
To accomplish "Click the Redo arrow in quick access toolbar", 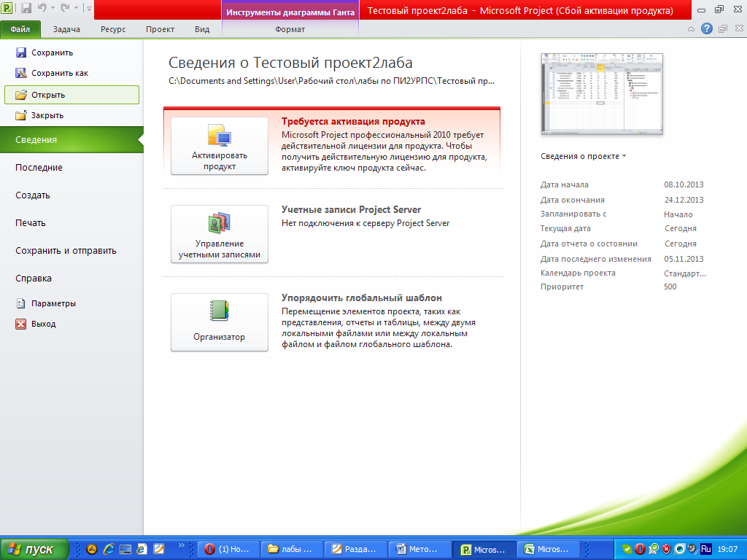I will click(x=65, y=8).
